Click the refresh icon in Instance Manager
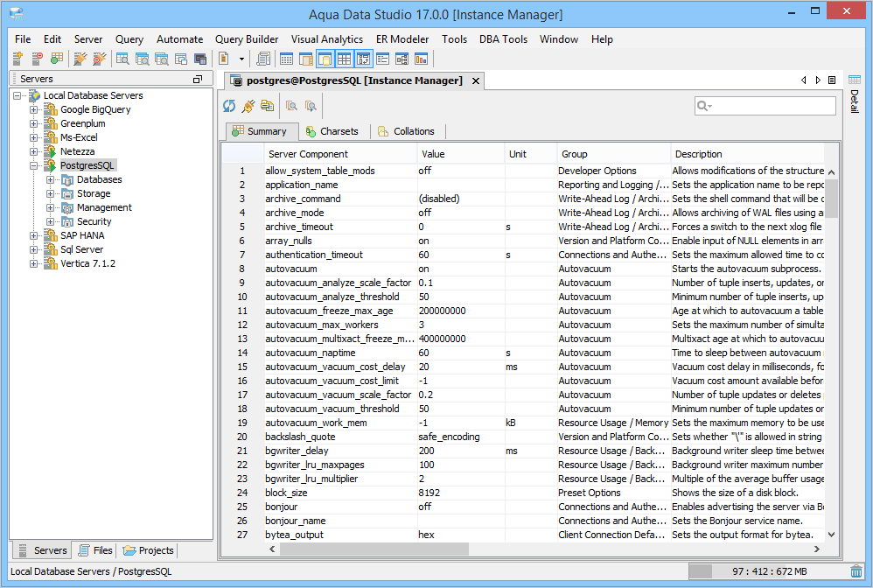 (x=229, y=106)
